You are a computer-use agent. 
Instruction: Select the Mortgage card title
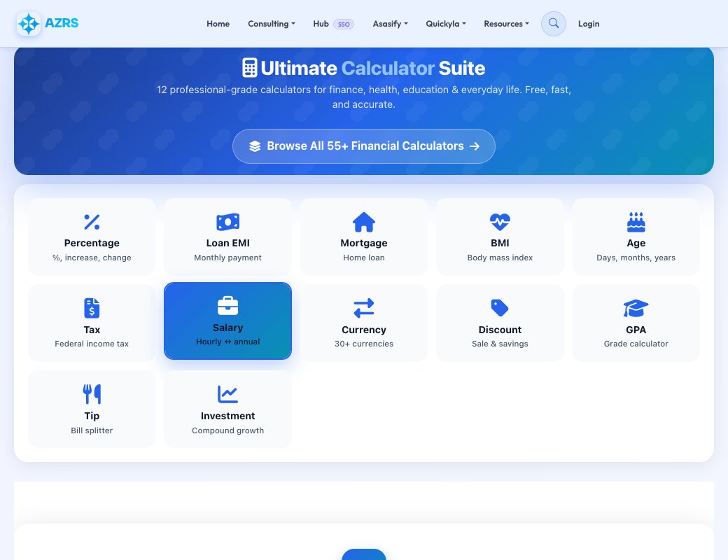click(364, 243)
